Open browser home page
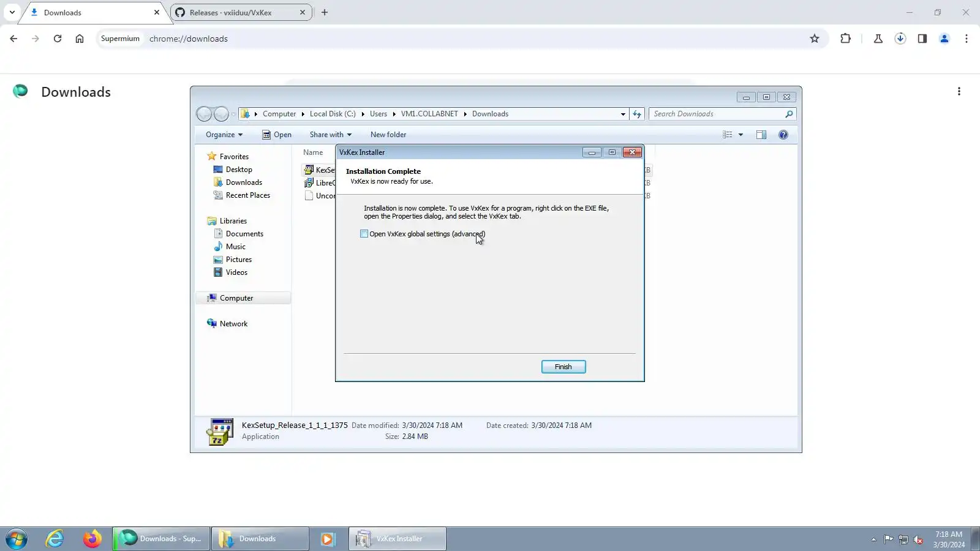 [80, 39]
